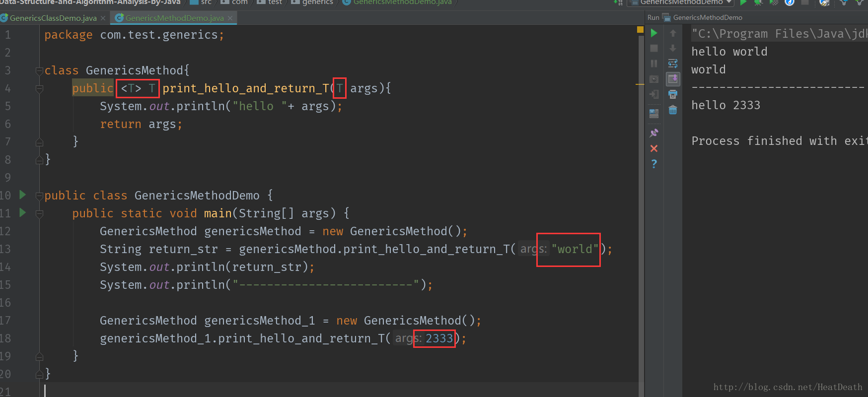
Task: Click console line 'hello 2333'
Action: (x=725, y=105)
